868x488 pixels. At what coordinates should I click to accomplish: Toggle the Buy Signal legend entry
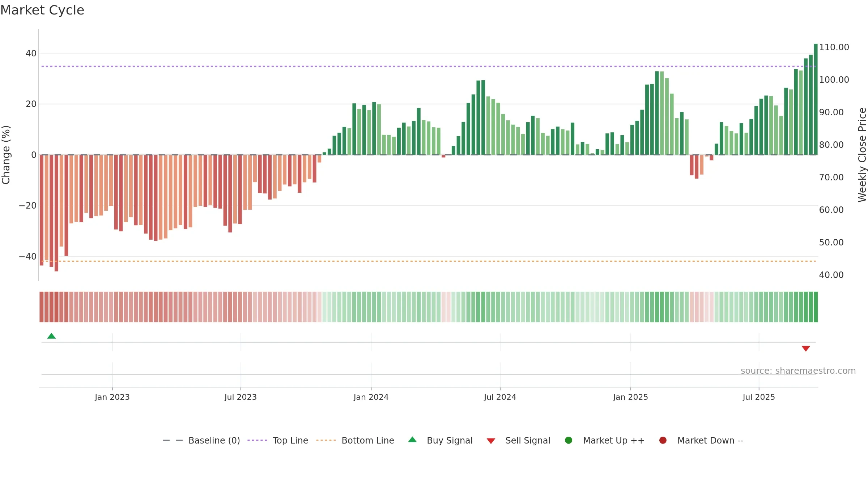[440, 440]
